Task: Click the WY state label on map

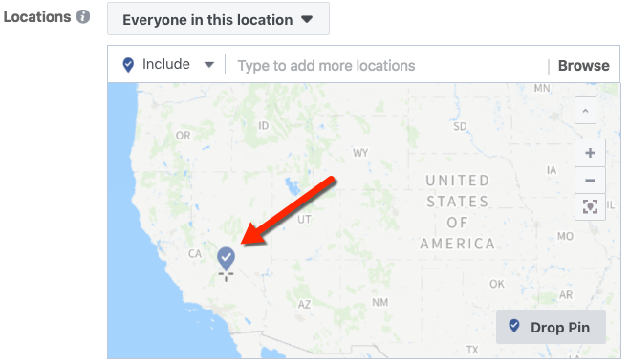Action: click(x=360, y=153)
